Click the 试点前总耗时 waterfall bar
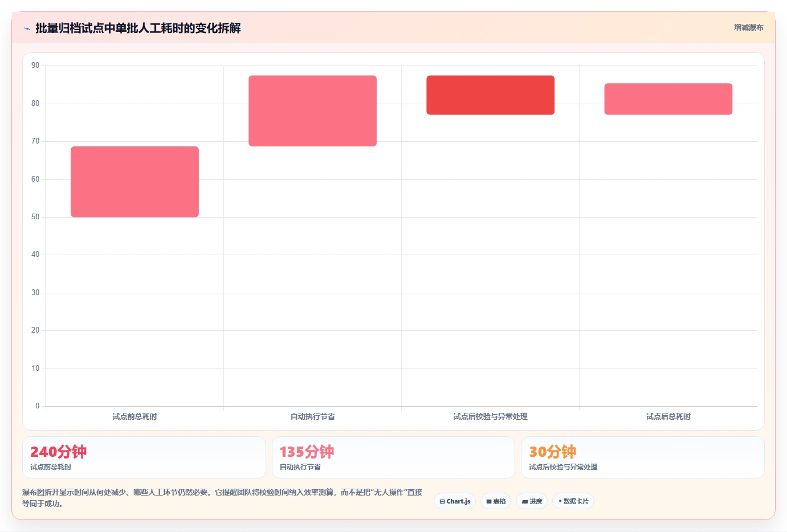Screen dimensions: 787x532 tap(134, 182)
